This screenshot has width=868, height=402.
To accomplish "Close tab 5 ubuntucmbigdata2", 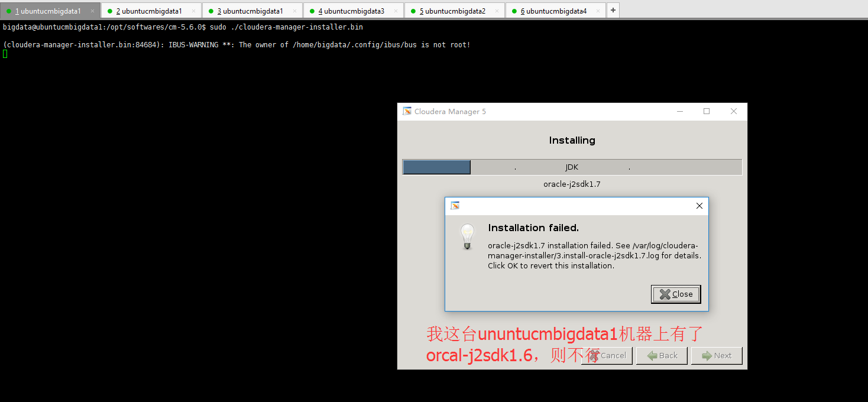I will [497, 11].
